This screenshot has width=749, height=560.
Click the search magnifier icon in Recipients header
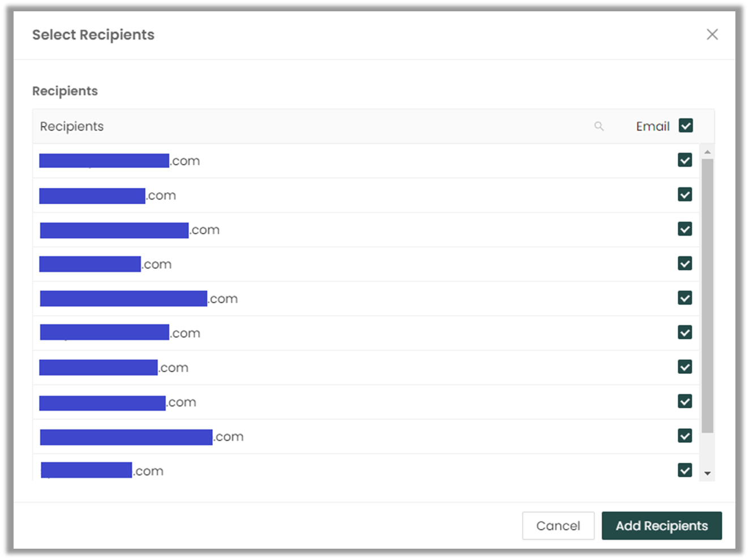click(x=599, y=126)
